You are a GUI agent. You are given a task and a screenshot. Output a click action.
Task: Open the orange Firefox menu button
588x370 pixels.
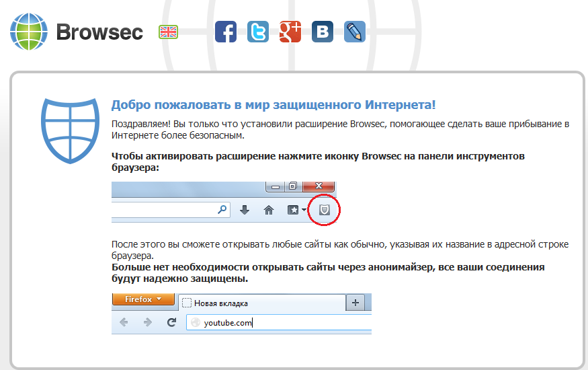click(x=143, y=299)
